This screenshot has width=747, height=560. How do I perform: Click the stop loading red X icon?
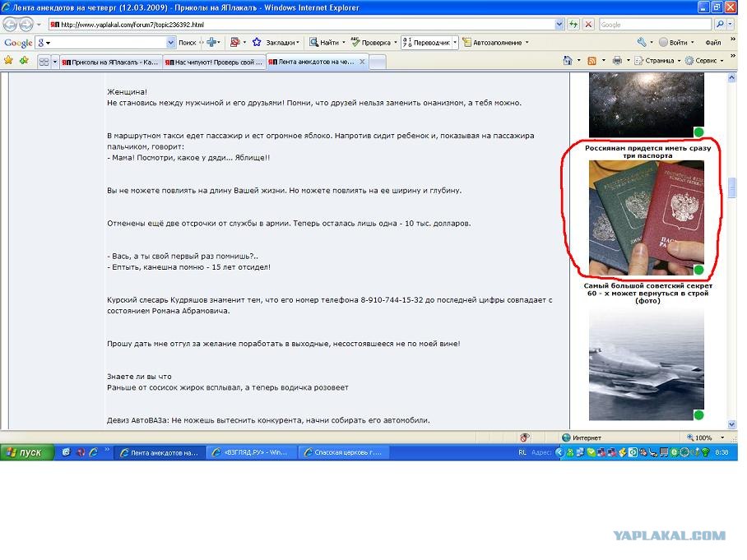click(588, 25)
